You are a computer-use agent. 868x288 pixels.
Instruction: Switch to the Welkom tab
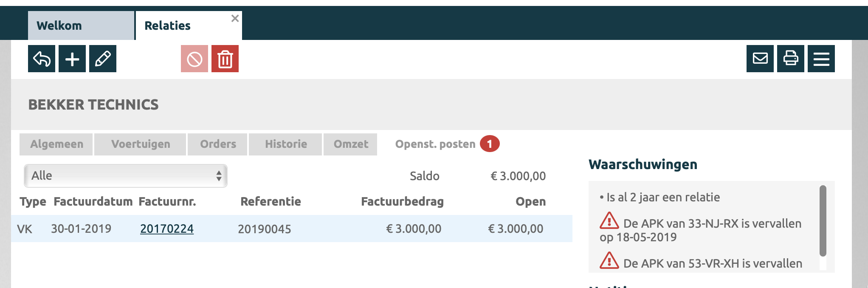pos(81,25)
